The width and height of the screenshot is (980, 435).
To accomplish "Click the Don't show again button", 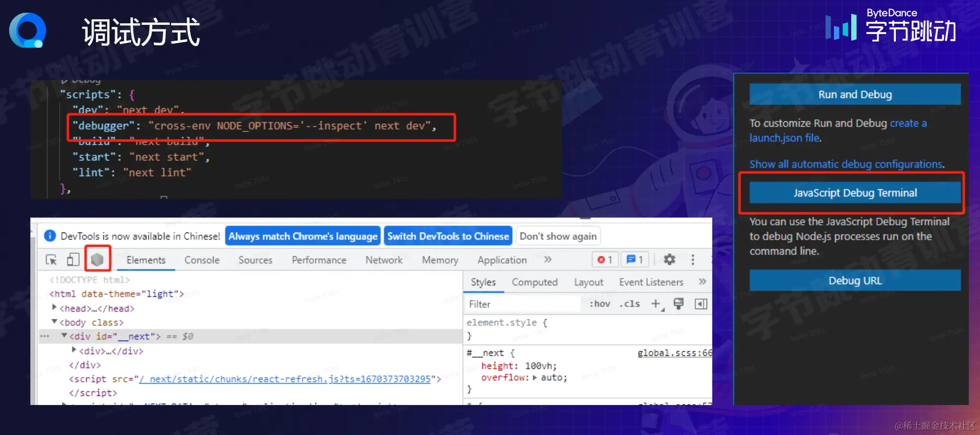I will (x=558, y=236).
